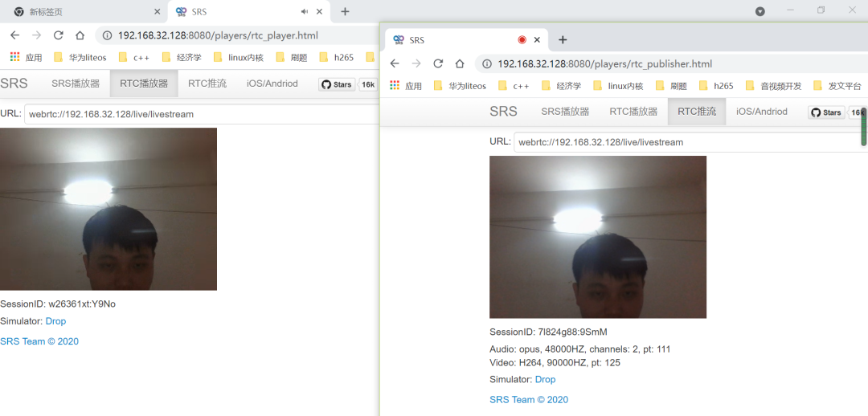The width and height of the screenshot is (868, 416).
Task: Open h265 bookmark folder in left window
Action: pos(337,57)
